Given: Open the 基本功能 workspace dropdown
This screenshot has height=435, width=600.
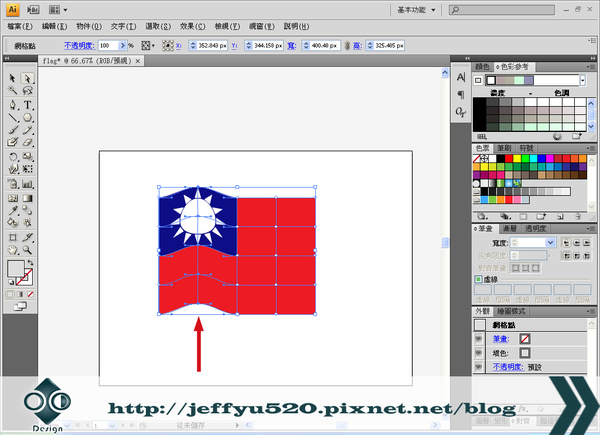Looking at the screenshot, I should [416, 10].
